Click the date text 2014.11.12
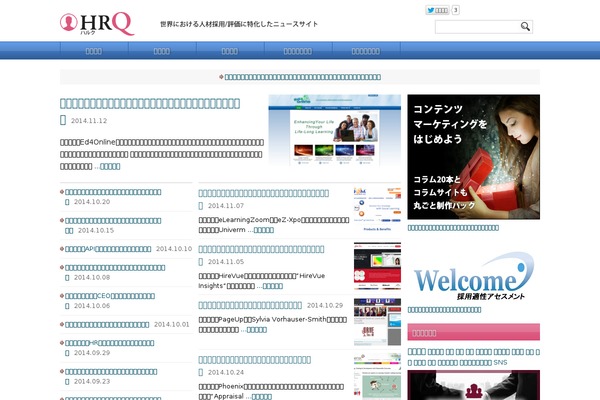 click(x=89, y=121)
